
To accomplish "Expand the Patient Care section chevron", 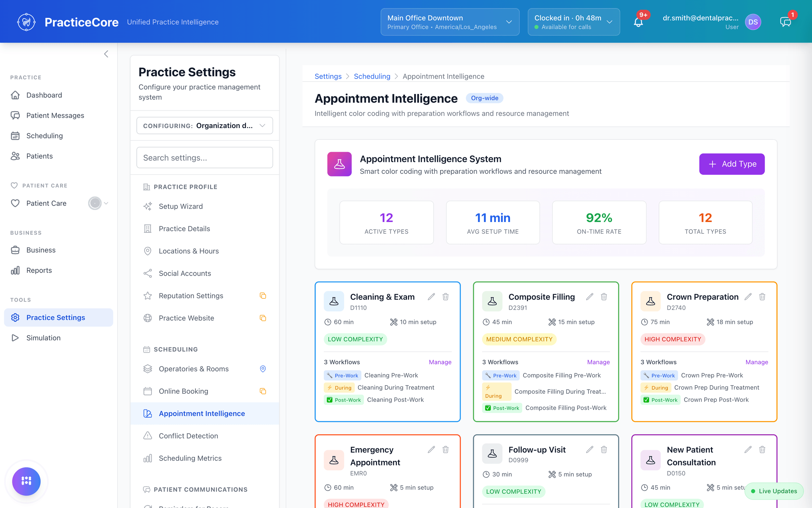I will click(x=106, y=203).
